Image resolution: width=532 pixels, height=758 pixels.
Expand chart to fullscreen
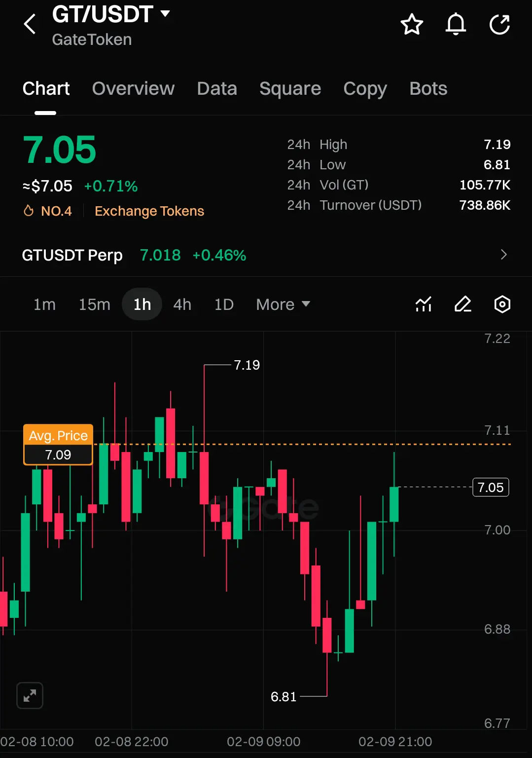pyautogui.click(x=30, y=695)
